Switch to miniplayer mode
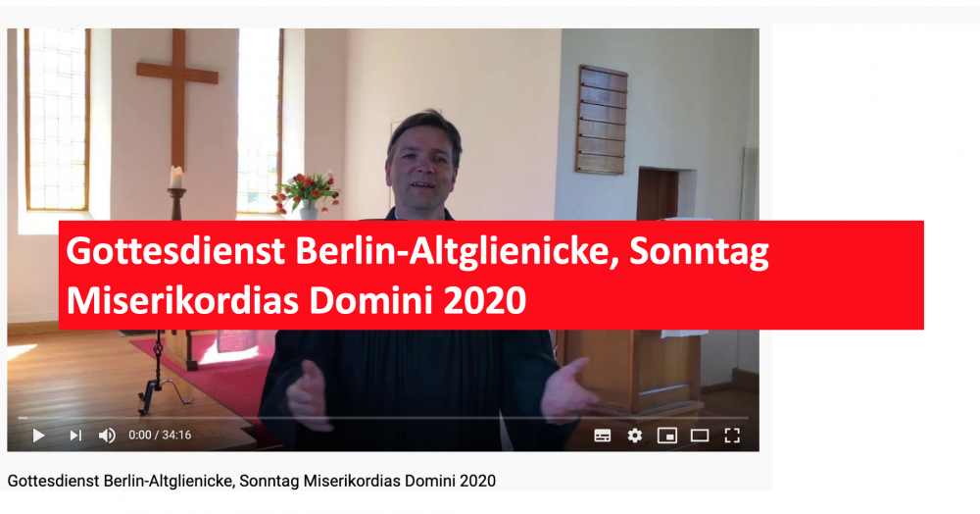 [x=667, y=436]
